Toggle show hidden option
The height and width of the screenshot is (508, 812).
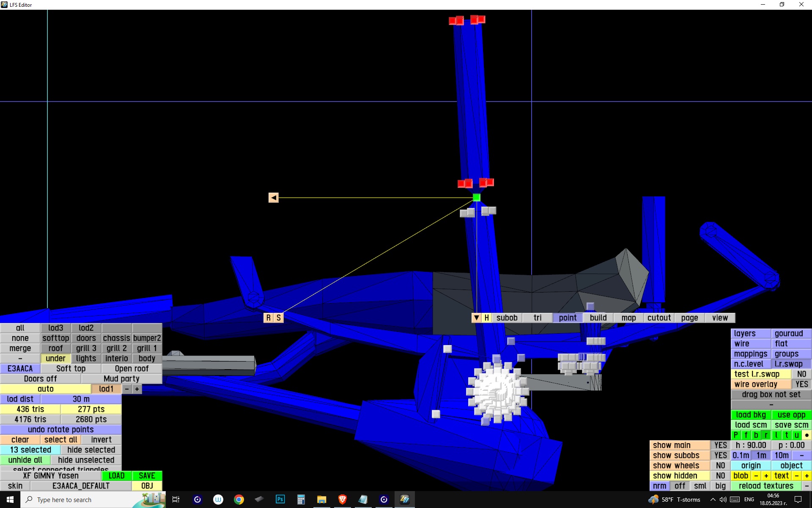click(720, 476)
